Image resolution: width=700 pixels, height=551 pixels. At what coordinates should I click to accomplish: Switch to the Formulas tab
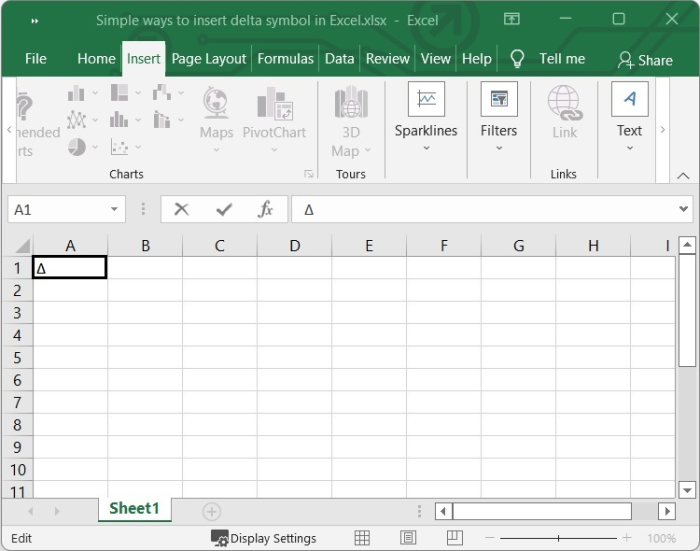tap(285, 59)
